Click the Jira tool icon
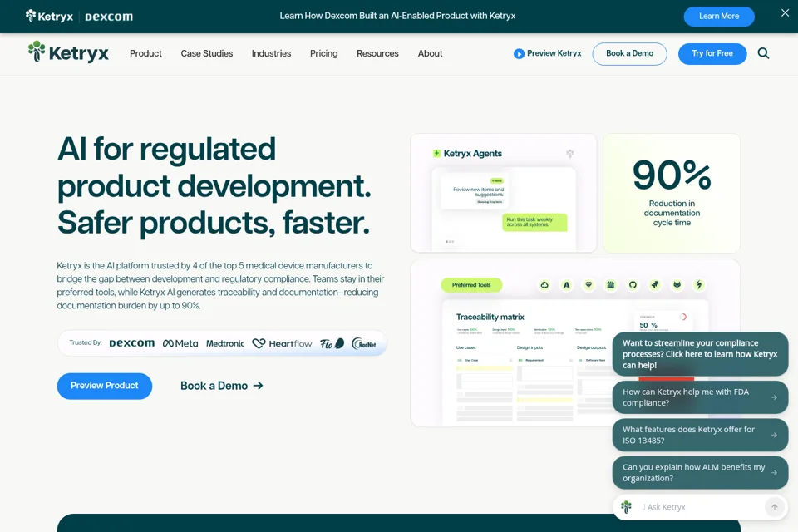The width and height of the screenshot is (798, 532). [655, 285]
